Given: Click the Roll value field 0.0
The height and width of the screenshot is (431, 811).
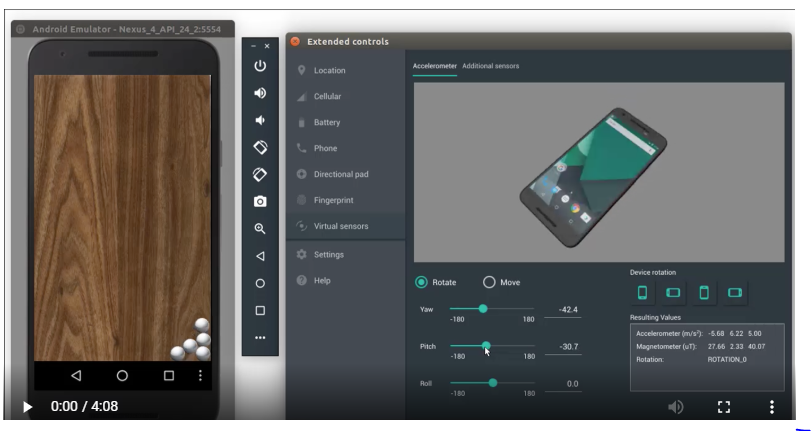Looking at the screenshot, I should coord(563,384).
